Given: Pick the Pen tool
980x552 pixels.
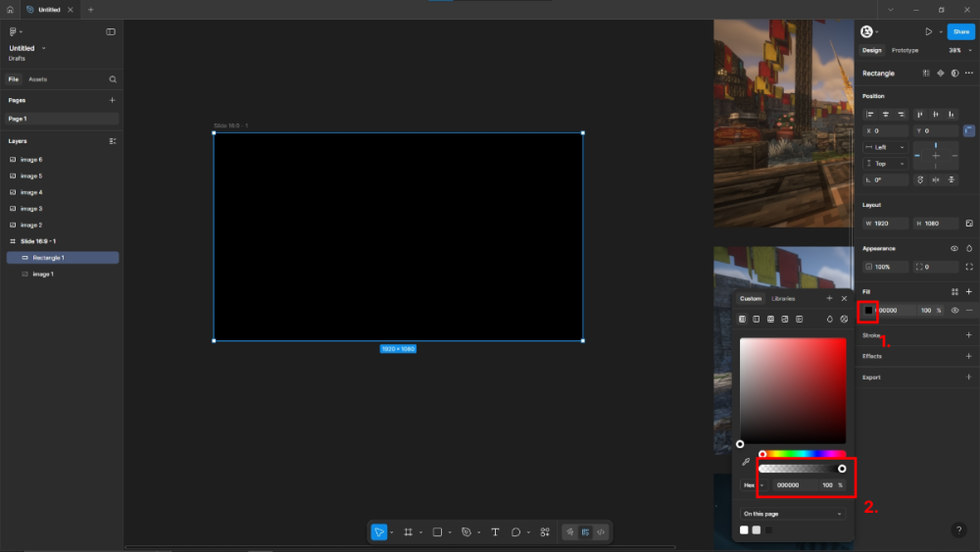Looking at the screenshot, I should point(466,531).
